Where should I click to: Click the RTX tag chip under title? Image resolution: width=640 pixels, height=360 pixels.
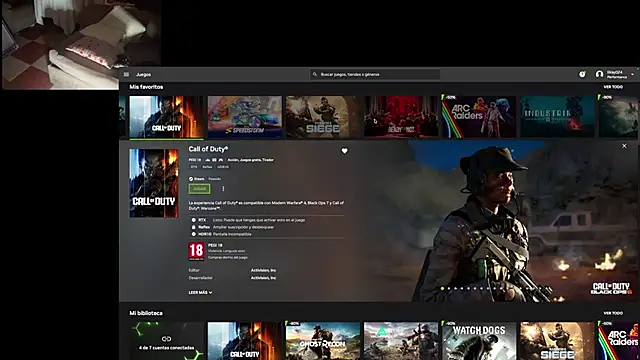(x=194, y=167)
